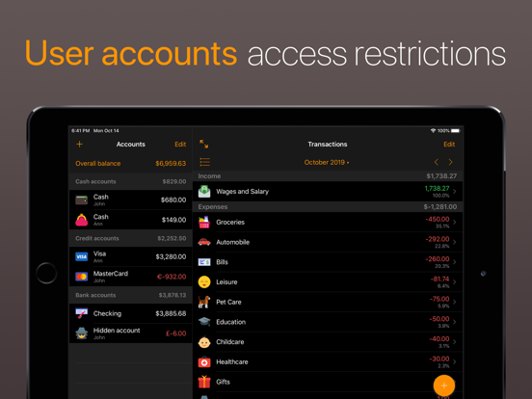Tap Edit in the Transactions header

pos(449,145)
